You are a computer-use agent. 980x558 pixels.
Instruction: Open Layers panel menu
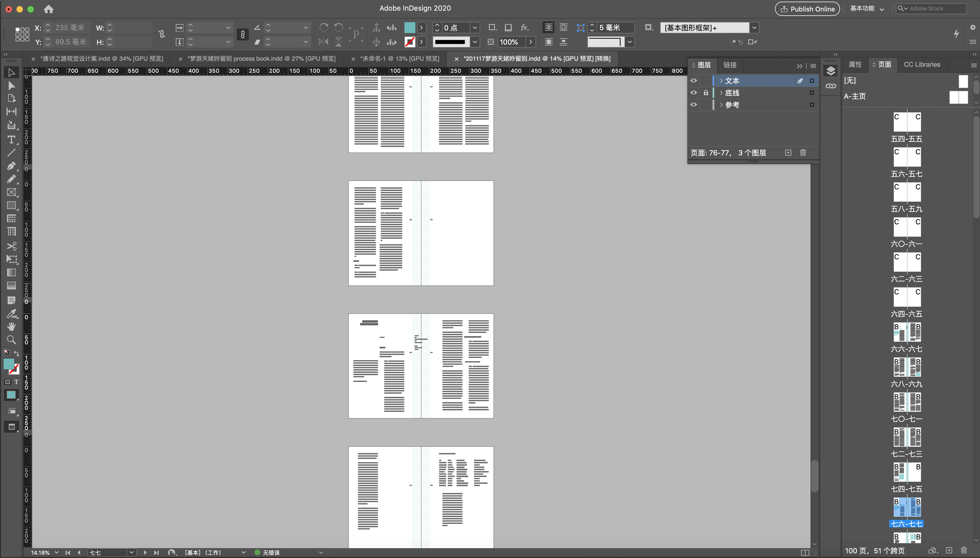tap(813, 66)
